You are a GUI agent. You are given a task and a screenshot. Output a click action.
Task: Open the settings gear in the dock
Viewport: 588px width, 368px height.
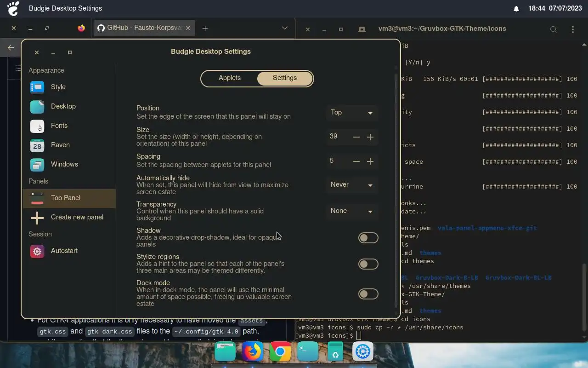[363, 352]
